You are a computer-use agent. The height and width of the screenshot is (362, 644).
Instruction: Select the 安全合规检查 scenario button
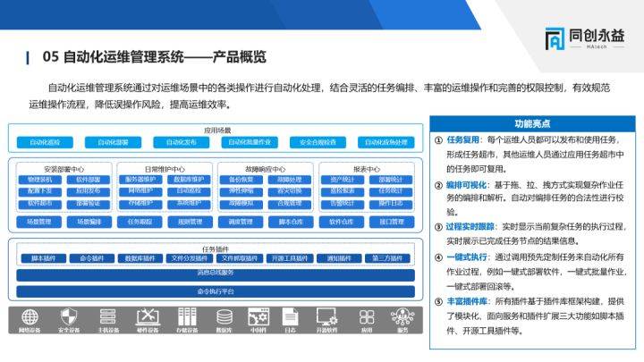(318, 142)
